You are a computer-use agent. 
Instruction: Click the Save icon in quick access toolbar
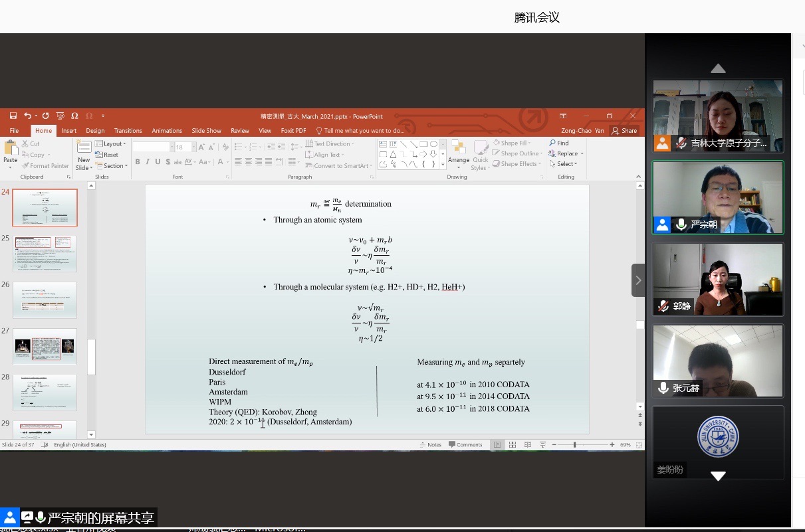13,116
